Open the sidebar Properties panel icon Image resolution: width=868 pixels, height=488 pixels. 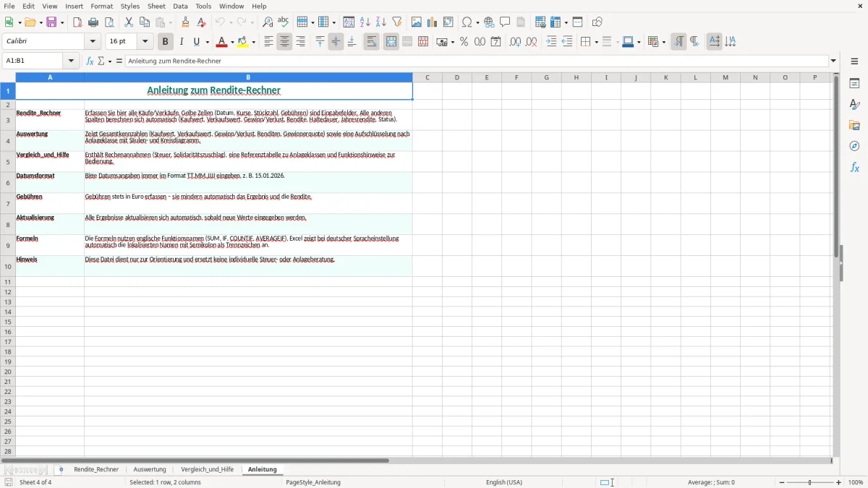[854, 83]
